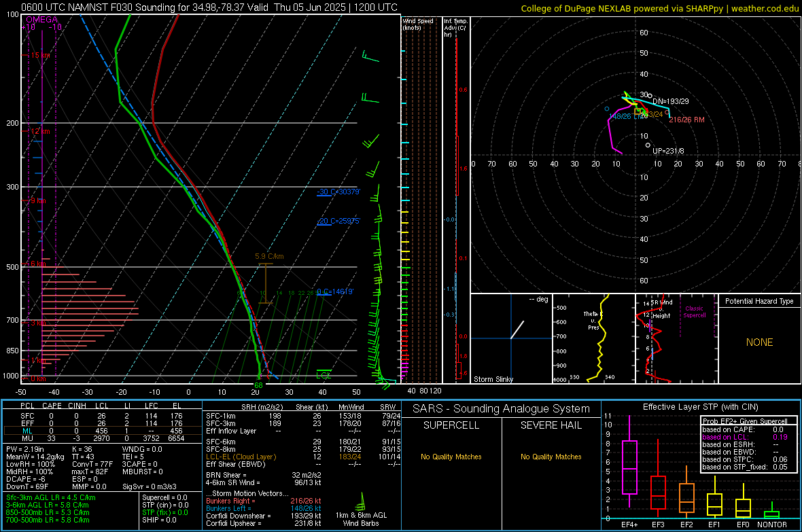802x532 pixels.
Task: Click 'BRN Shear =' row
Action: pos(264,475)
